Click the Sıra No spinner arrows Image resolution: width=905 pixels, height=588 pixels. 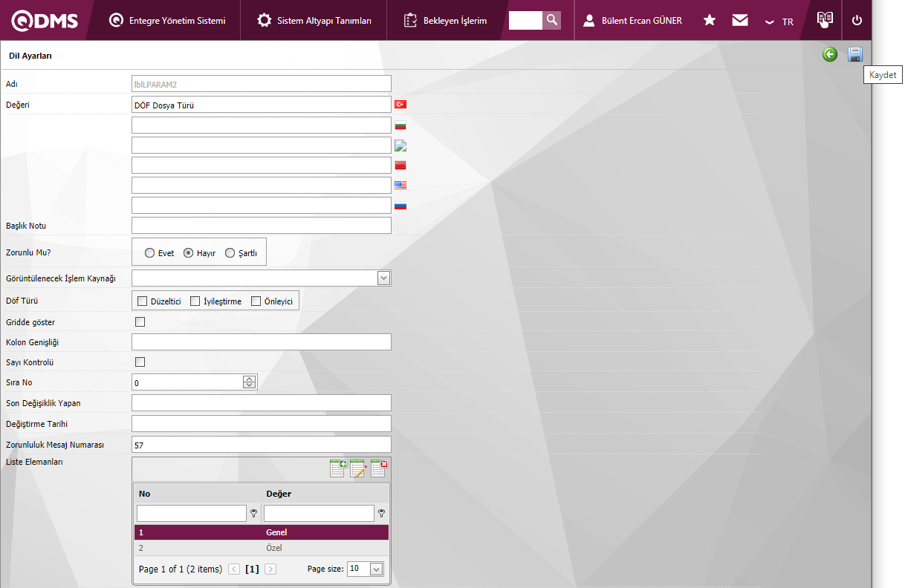(x=250, y=382)
